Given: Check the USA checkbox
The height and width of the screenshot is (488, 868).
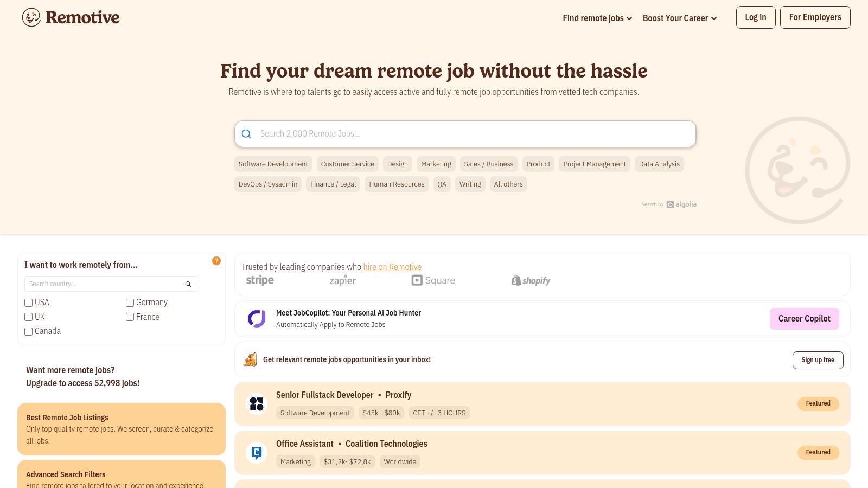Looking at the screenshot, I should click(28, 303).
